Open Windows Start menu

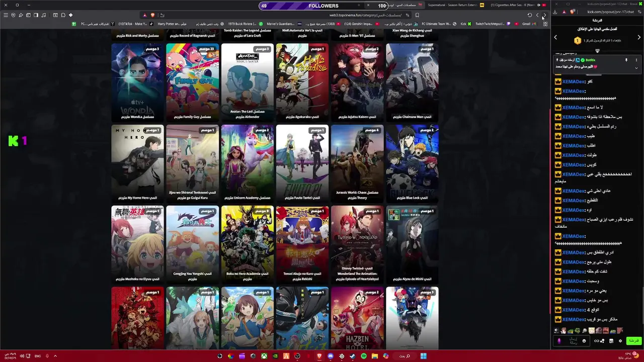(423, 356)
